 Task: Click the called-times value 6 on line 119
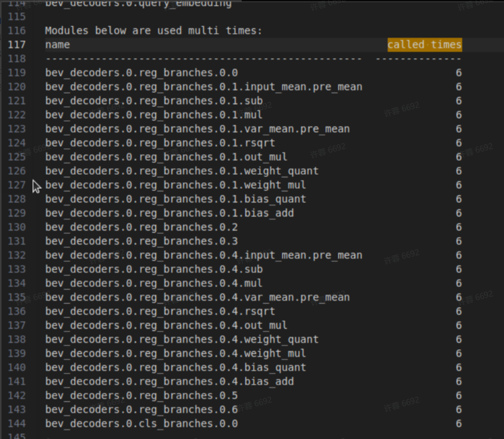coord(458,73)
